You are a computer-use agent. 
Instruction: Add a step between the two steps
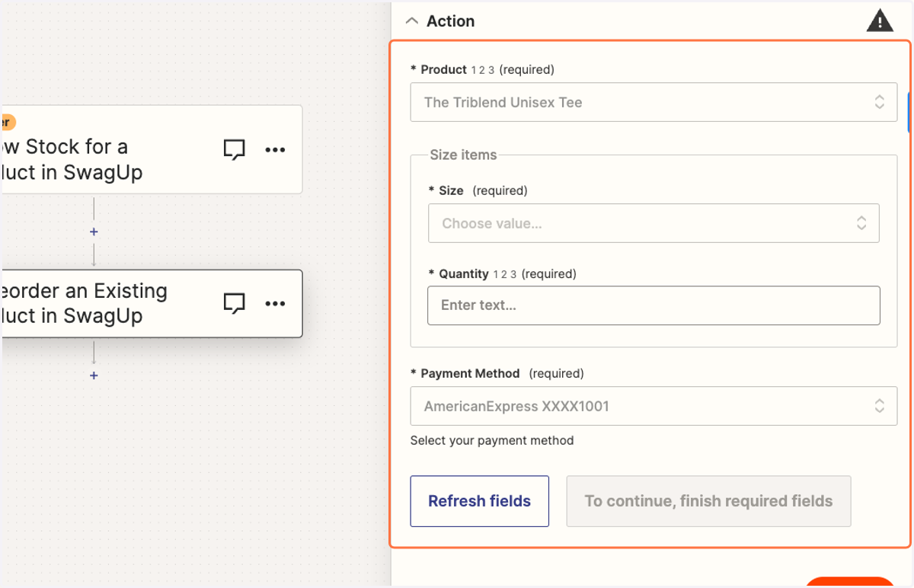coord(94,232)
